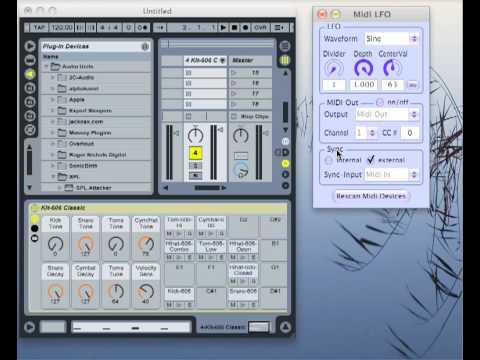
Task: Click the Divider knob in Midi LFO
Action: (x=333, y=68)
